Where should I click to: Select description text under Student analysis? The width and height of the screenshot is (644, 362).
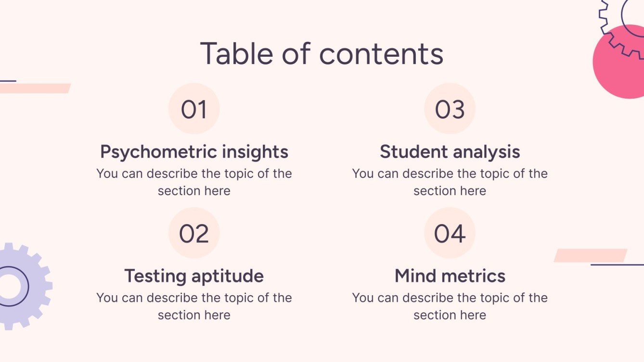pos(450,182)
